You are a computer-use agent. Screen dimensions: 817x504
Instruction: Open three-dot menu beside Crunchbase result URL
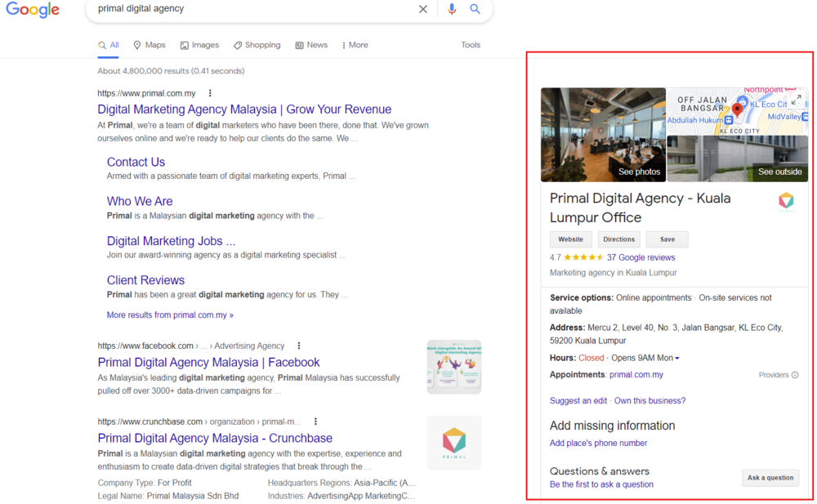(x=315, y=421)
